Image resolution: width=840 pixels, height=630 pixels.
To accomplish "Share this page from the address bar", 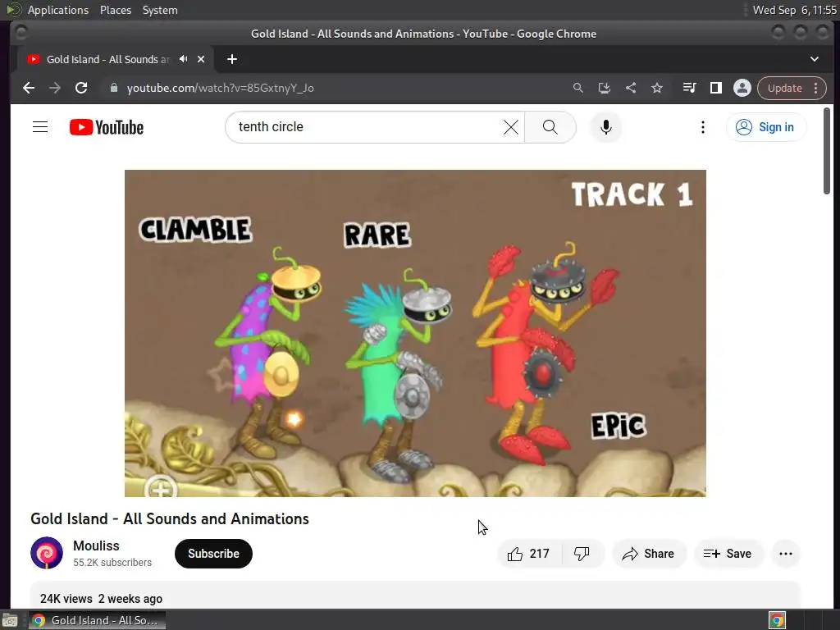I will point(631,88).
